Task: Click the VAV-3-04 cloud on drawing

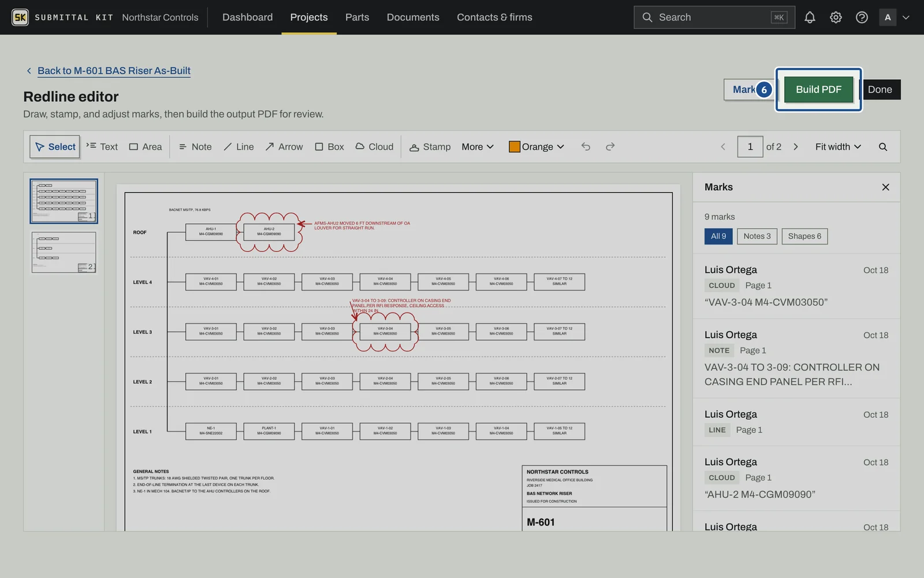Action: (385, 332)
